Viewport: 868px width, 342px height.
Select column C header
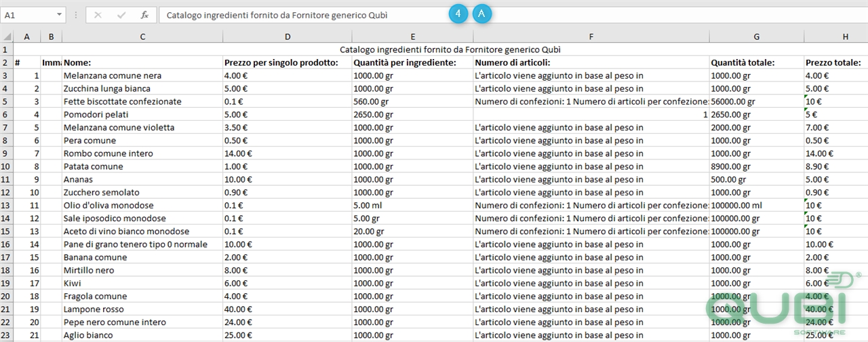(142, 37)
